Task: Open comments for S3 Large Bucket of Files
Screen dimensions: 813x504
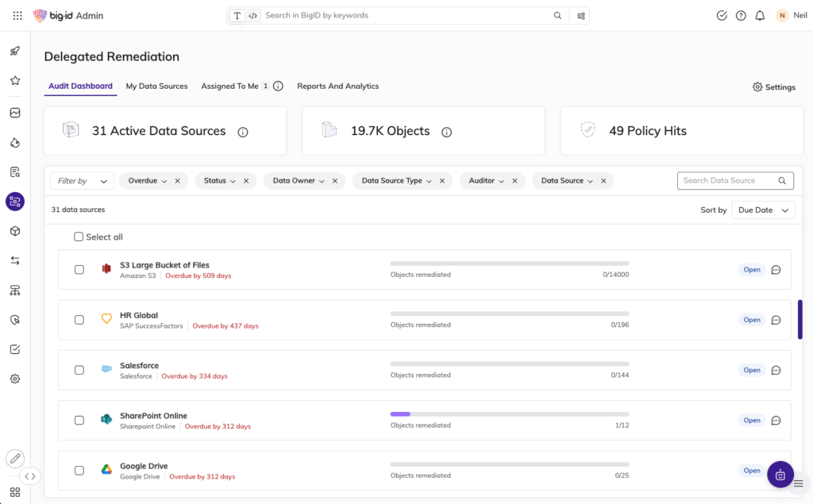Action: point(776,270)
